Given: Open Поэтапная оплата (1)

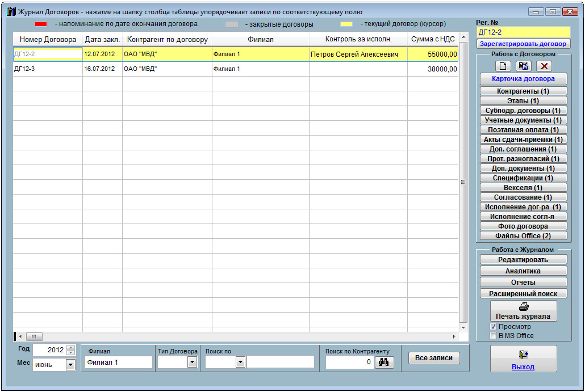Looking at the screenshot, I should coord(523,130).
